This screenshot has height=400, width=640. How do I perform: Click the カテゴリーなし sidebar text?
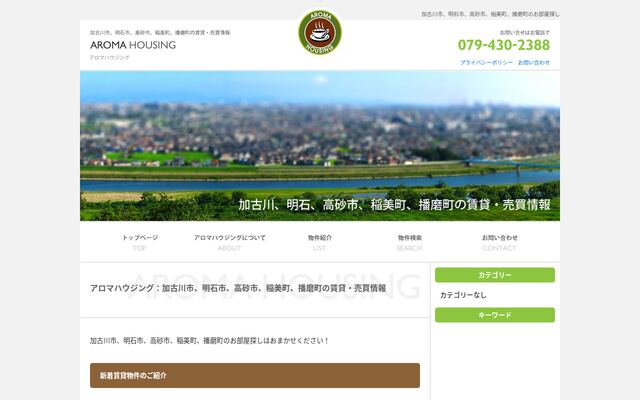coord(463,295)
